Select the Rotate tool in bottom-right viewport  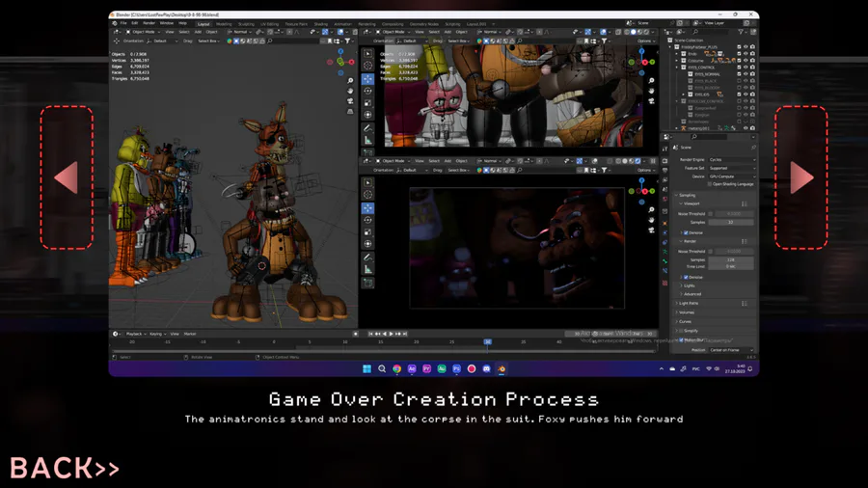coord(367,220)
